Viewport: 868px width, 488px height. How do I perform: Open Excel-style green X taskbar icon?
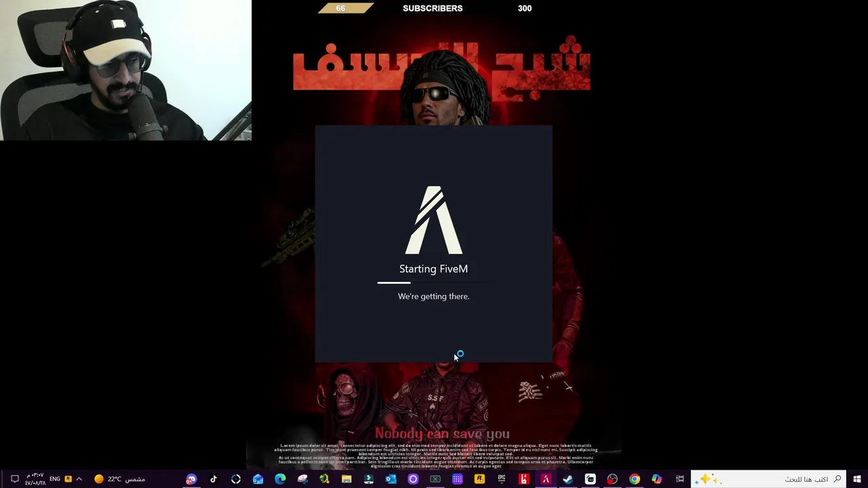435,479
